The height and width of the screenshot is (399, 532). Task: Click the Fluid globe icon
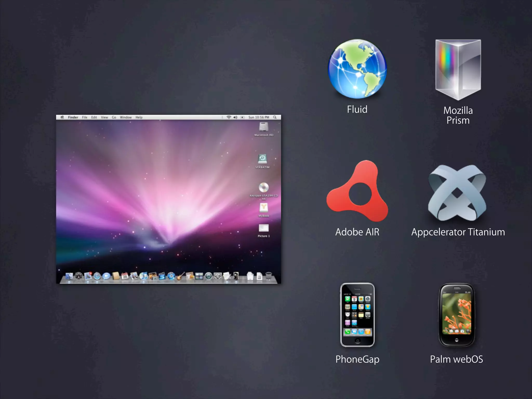tap(357, 69)
